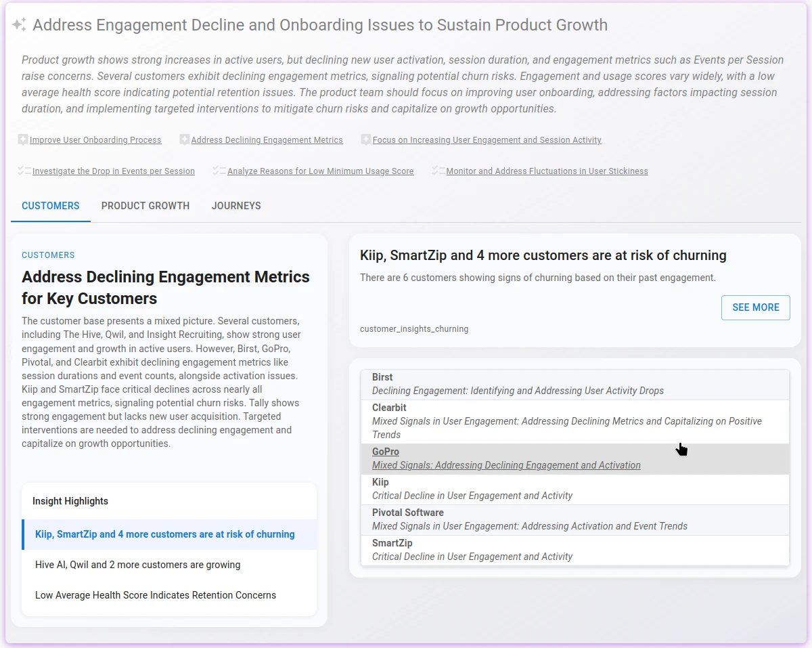Open Focus on Increasing User Engagement and Session Activity
The height and width of the screenshot is (648, 812).
[x=487, y=140]
